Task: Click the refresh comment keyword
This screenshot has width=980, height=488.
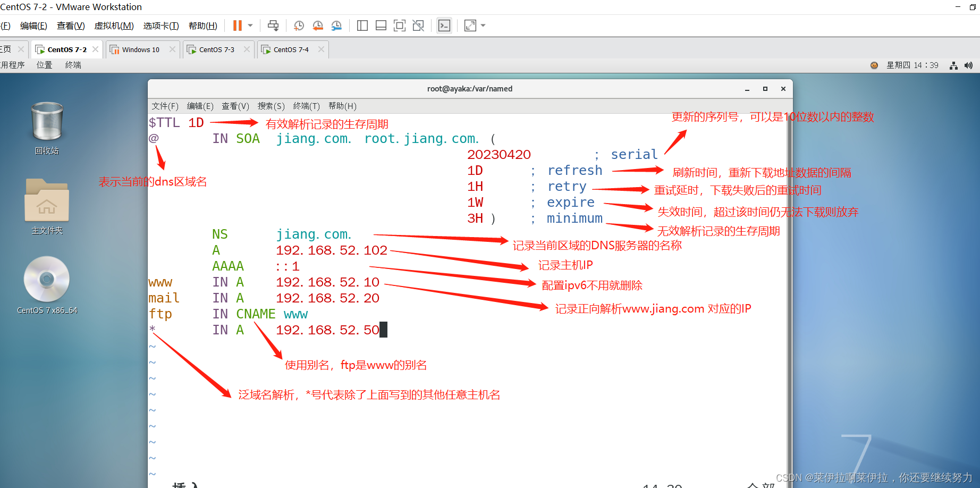Action: (x=575, y=171)
